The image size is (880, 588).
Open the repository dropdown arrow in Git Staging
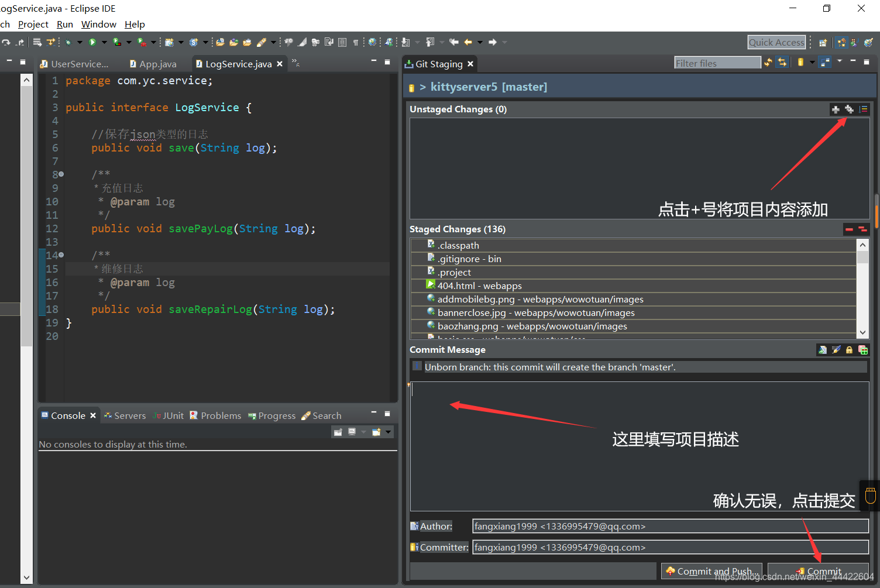pyautogui.click(x=812, y=62)
